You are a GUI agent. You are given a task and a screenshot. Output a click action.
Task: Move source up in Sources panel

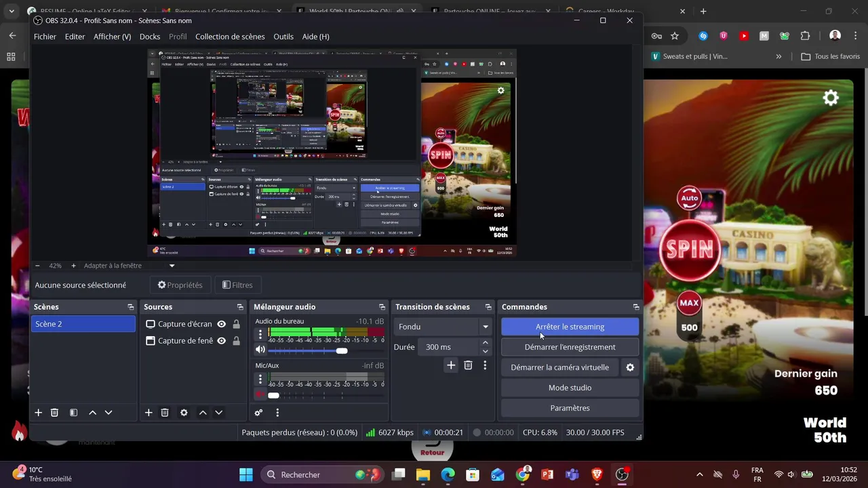[202, 412]
